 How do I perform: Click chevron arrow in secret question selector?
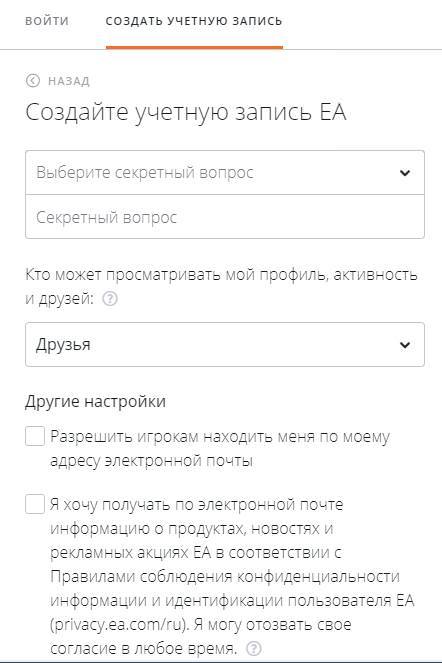click(405, 173)
